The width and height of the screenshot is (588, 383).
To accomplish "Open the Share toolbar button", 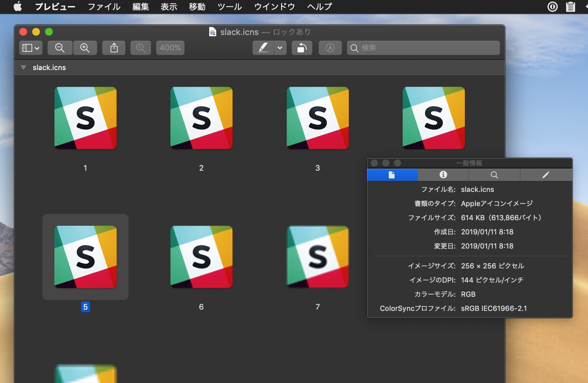I will 114,48.
